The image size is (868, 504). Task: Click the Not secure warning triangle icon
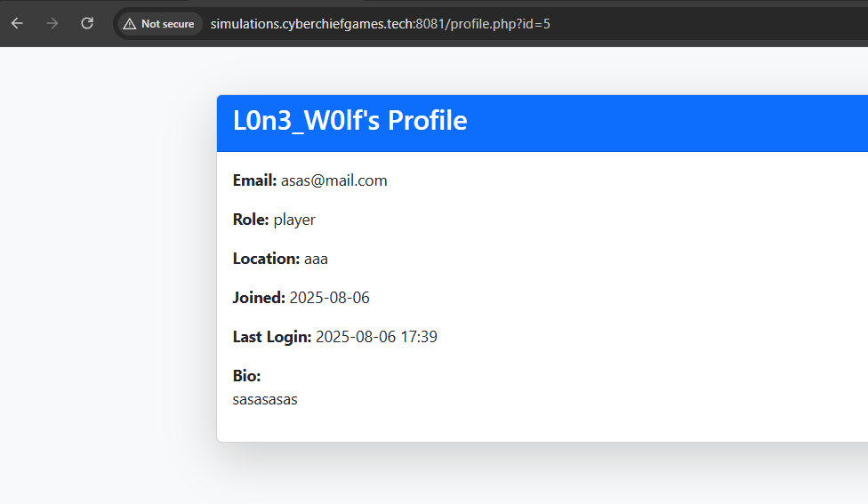(130, 24)
